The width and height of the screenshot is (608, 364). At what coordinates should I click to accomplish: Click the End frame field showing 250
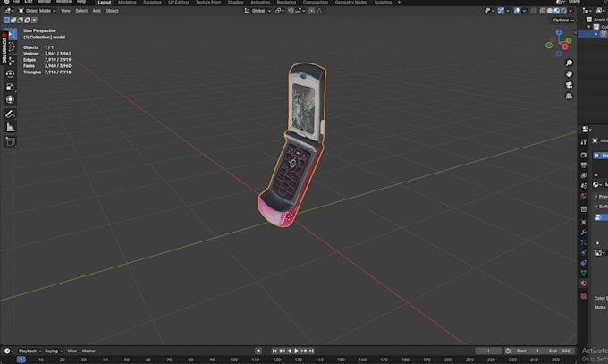(x=561, y=351)
